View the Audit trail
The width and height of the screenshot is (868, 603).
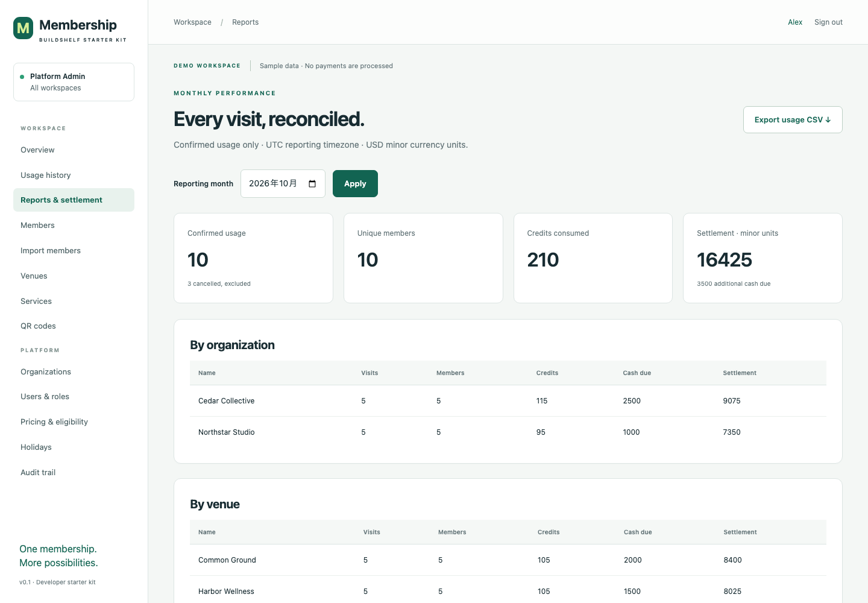(74, 472)
